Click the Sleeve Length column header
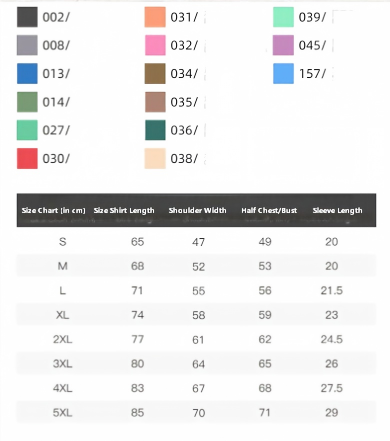Image resolution: width=390 pixels, height=441 pixels. click(x=337, y=210)
